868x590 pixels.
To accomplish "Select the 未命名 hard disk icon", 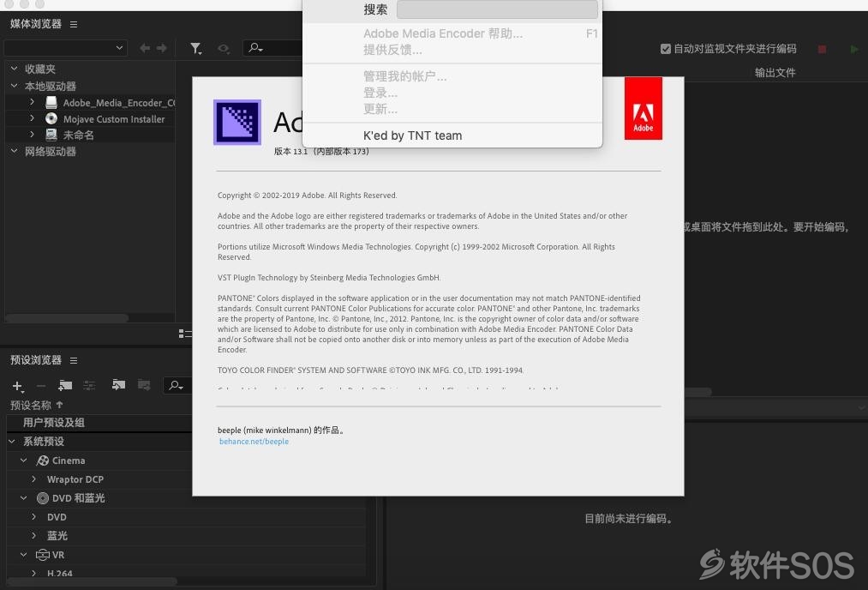I will (51, 135).
